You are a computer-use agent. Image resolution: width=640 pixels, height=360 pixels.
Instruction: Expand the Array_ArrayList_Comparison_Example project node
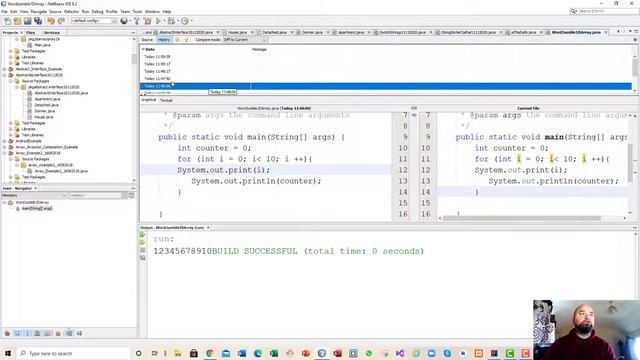pos(5,147)
